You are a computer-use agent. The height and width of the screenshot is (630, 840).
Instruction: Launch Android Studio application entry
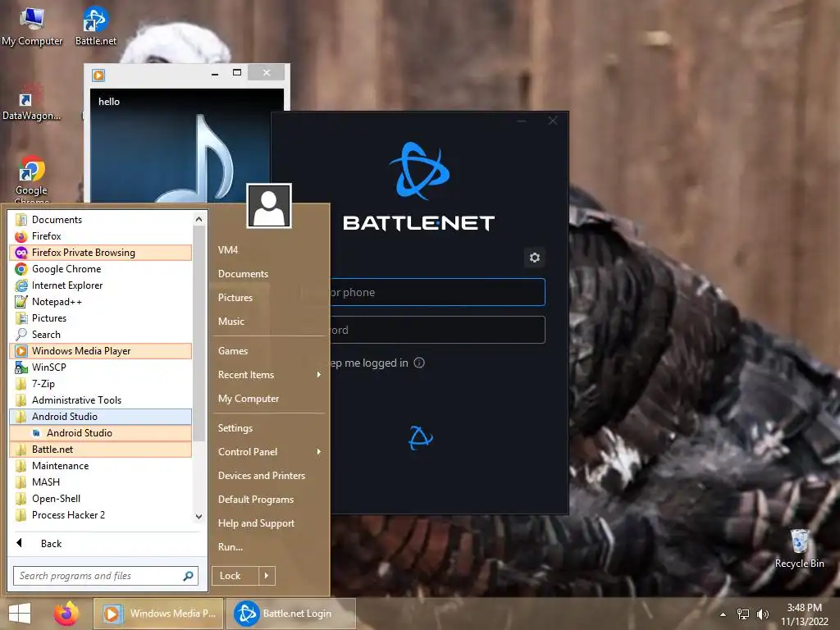pos(101,433)
